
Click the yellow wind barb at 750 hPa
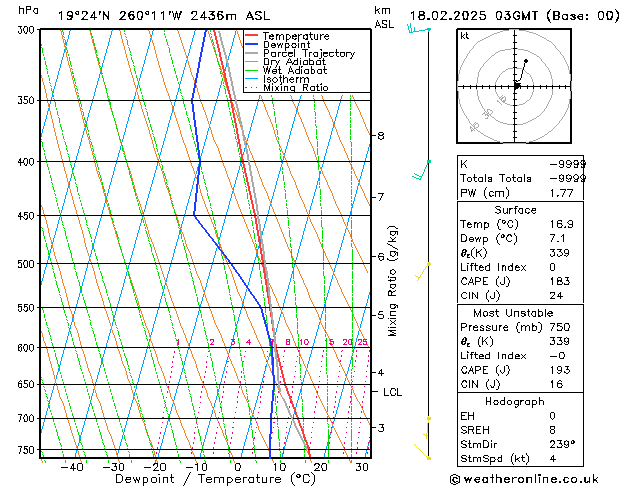point(422,452)
